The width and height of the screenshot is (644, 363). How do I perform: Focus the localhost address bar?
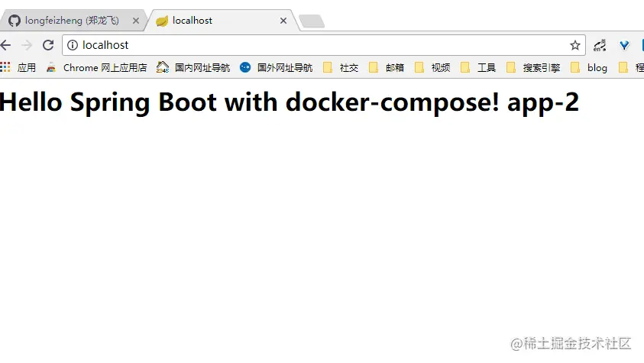[x=324, y=45]
